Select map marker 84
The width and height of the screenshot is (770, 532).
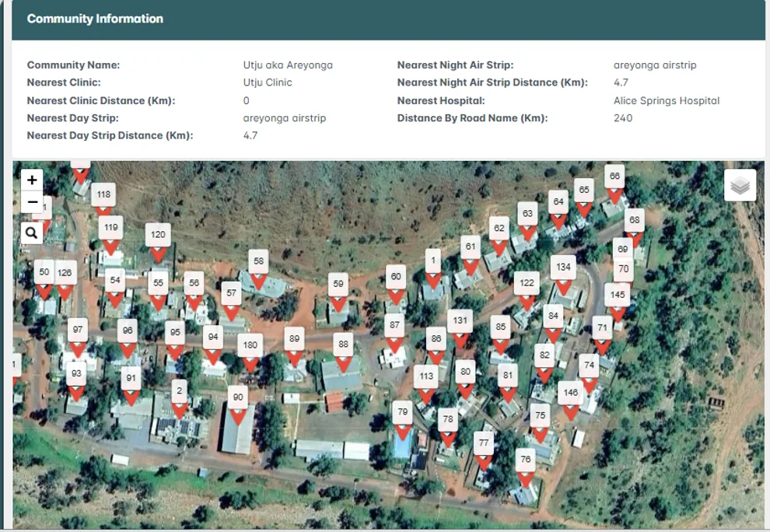tap(554, 324)
